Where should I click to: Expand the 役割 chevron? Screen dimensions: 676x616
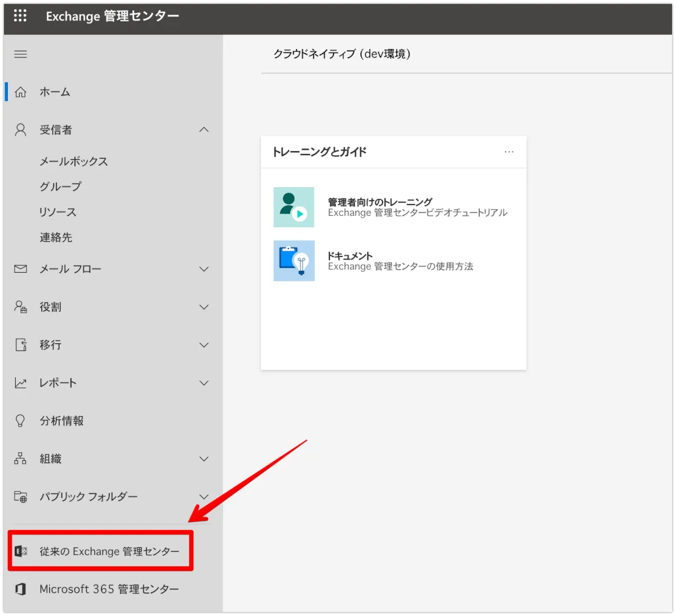pyautogui.click(x=204, y=307)
